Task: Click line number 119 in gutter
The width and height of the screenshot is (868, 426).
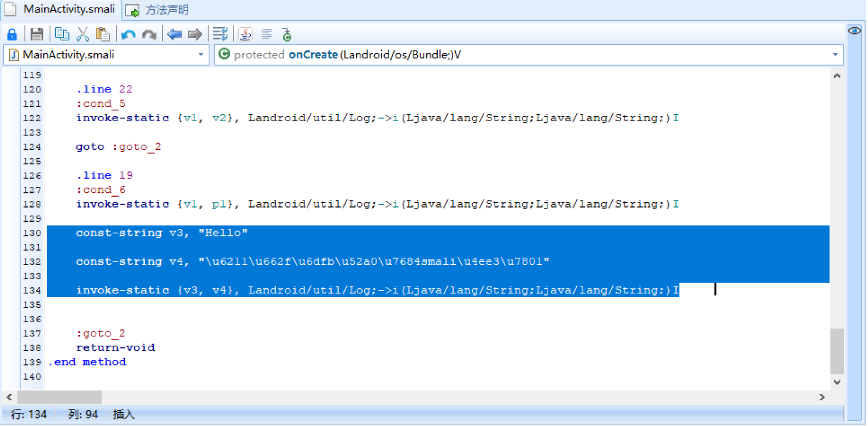Action: pos(32,75)
